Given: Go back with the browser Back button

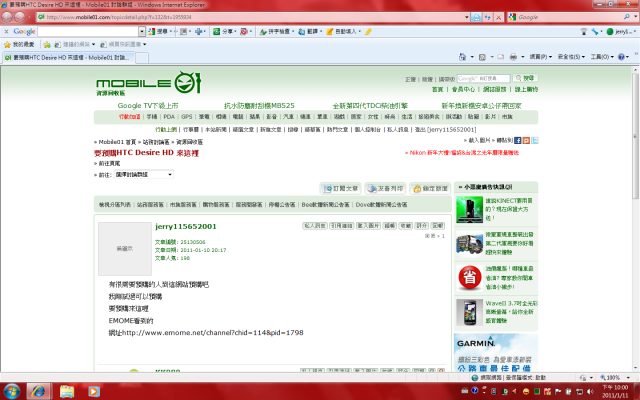Looking at the screenshot, I should pos(7,17).
